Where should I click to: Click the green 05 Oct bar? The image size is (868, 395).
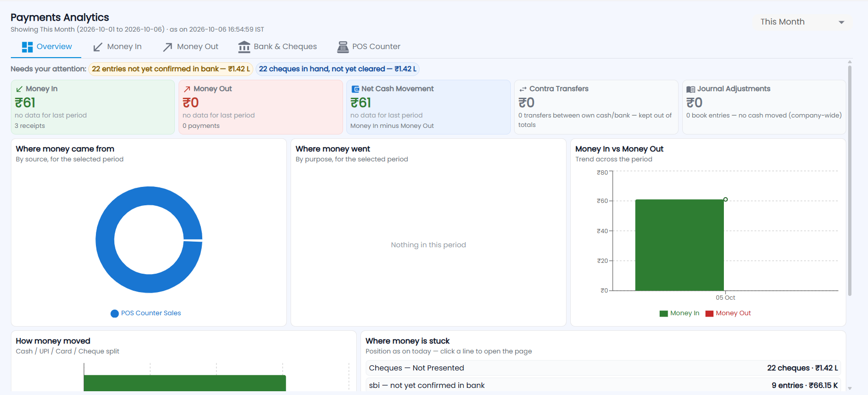click(x=679, y=245)
